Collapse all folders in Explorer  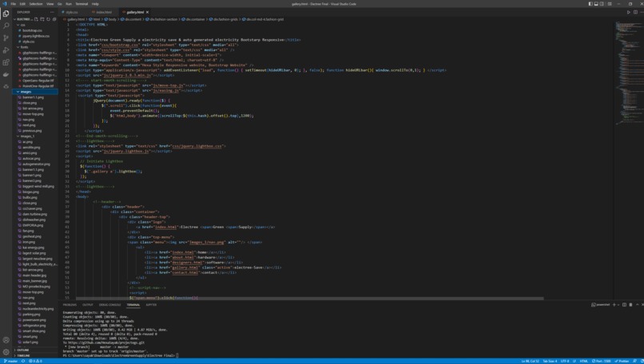tap(54, 19)
